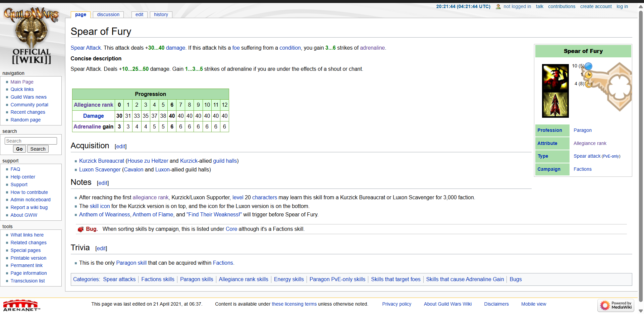Click the red Bug icon in notes

tap(80, 229)
